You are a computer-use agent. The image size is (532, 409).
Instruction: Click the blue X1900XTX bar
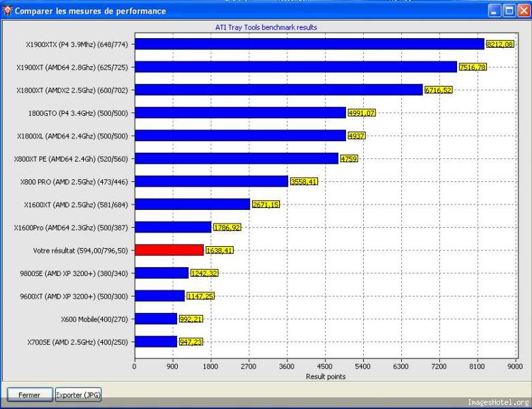(309, 44)
